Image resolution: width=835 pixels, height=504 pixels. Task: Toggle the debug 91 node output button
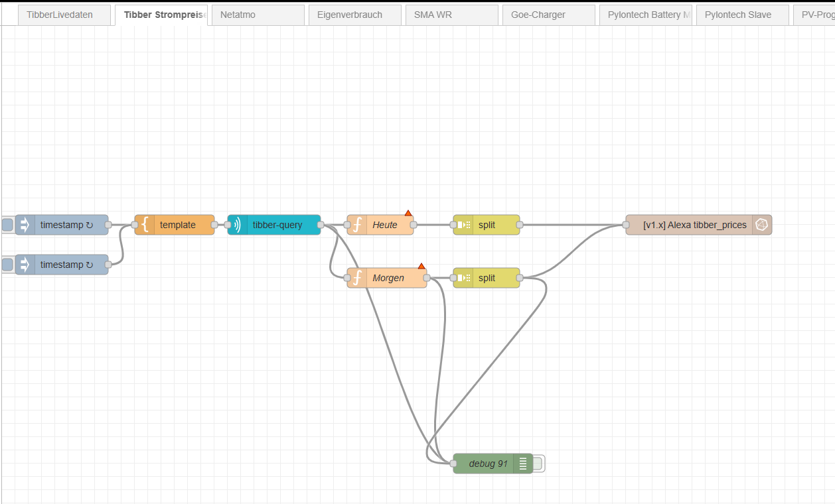(538, 464)
